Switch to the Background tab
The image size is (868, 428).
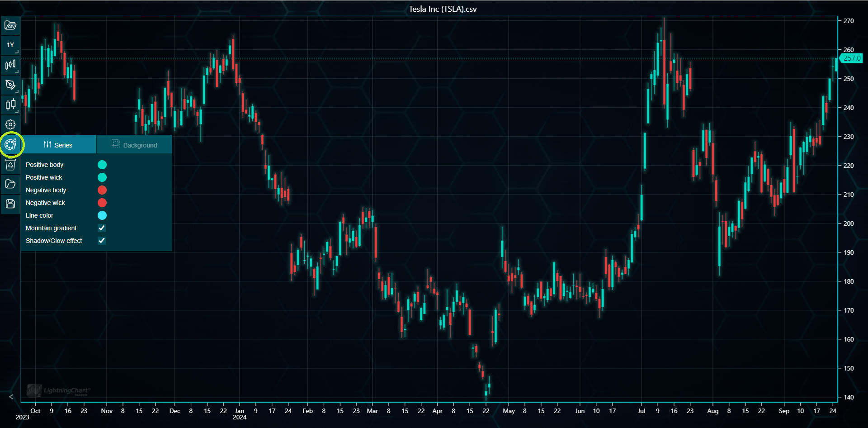click(134, 145)
